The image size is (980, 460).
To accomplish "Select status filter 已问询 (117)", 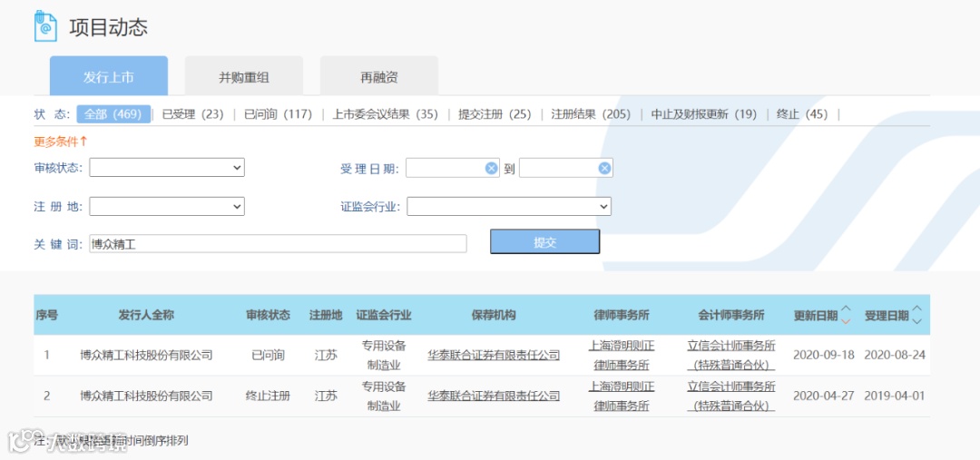I will tap(279, 114).
